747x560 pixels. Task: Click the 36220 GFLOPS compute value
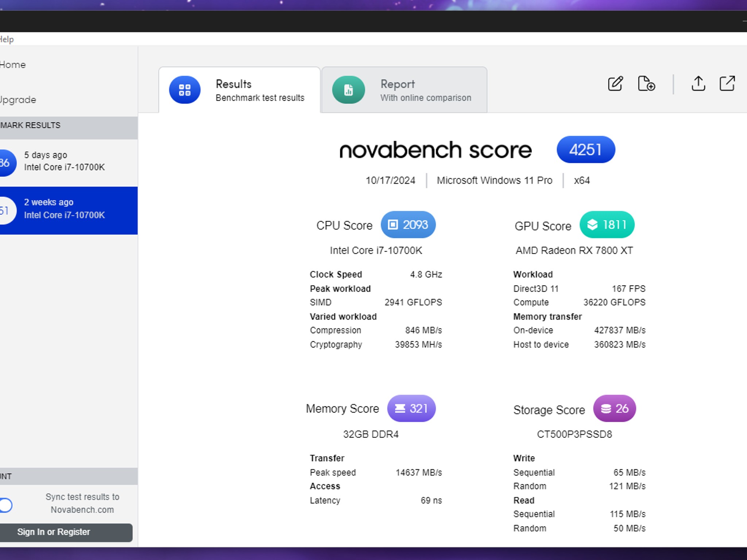pyautogui.click(x=615, y=302)
